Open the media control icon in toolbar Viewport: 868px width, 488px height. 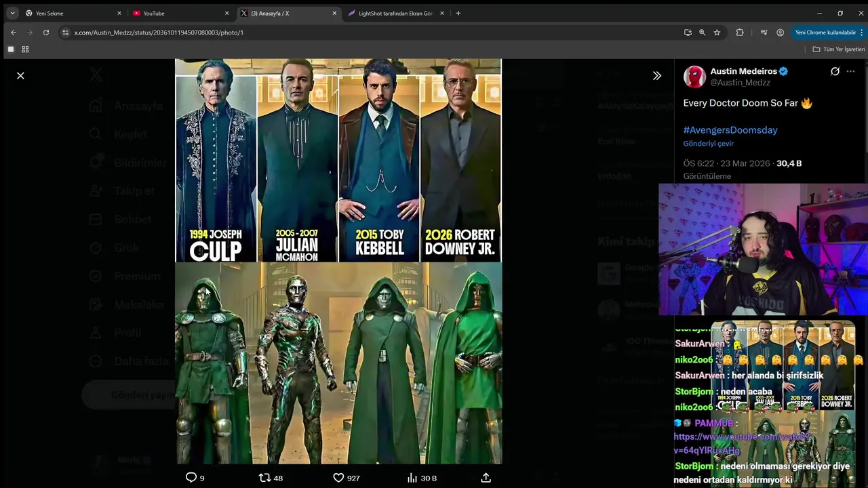tap(764, 32)
